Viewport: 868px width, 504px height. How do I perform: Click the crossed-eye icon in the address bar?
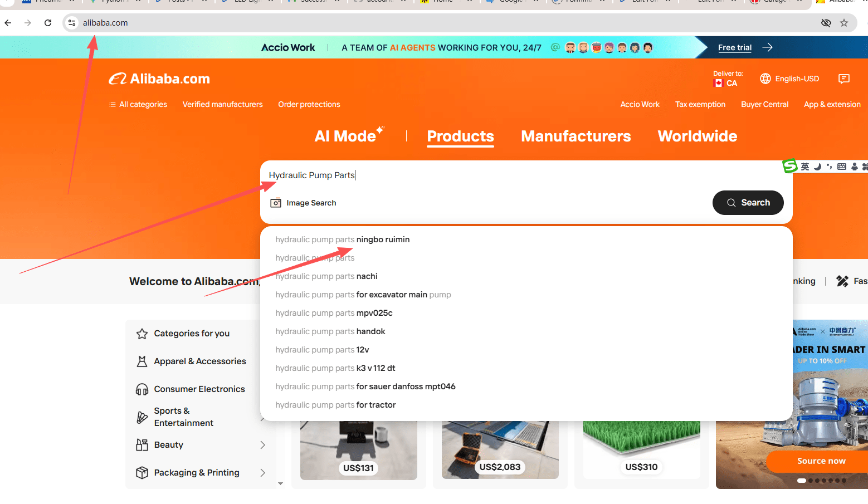pyautogui.click(x=826, y=23)
